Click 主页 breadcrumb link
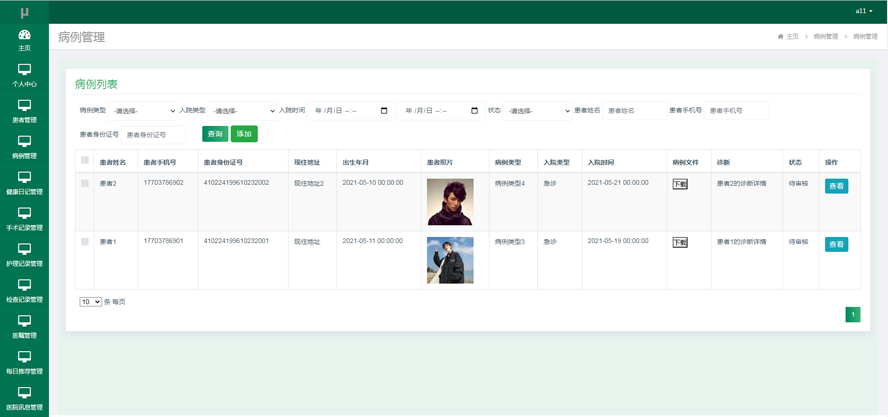 [791, 37]
